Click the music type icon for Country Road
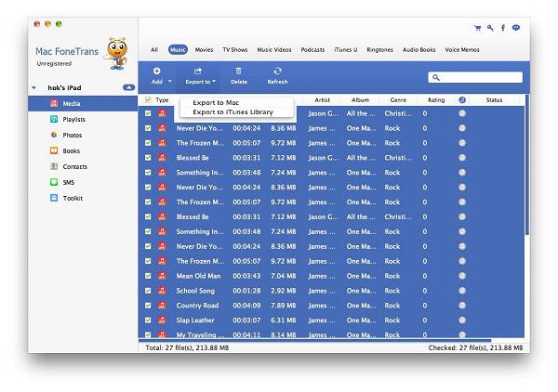Viewport: 558px width, 392px height. [162, 306]
